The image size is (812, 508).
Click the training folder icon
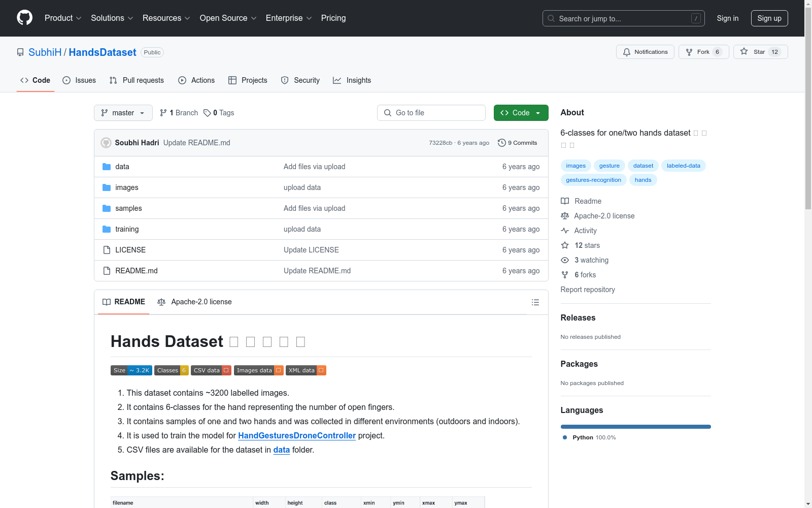(107, 229)
